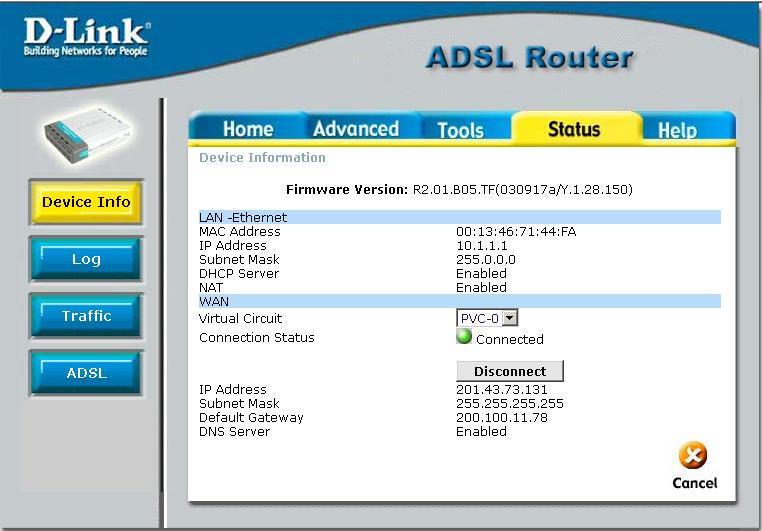Click the Device Info sidebar button

point(86,202)
